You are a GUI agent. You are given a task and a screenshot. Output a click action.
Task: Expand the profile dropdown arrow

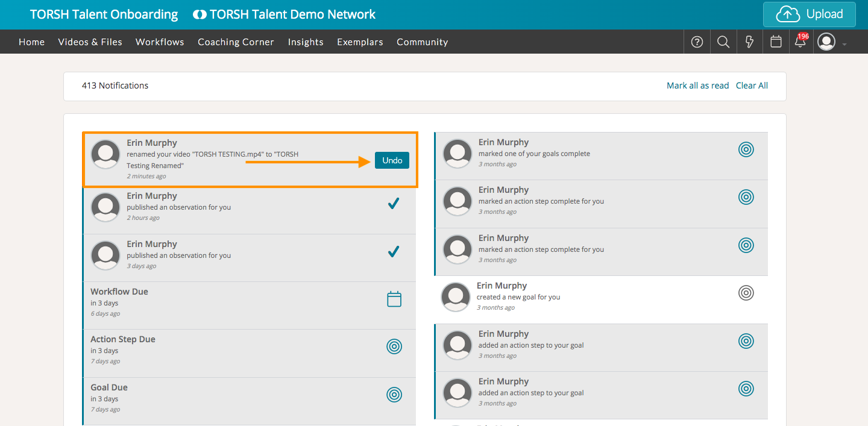click(845, 45)
